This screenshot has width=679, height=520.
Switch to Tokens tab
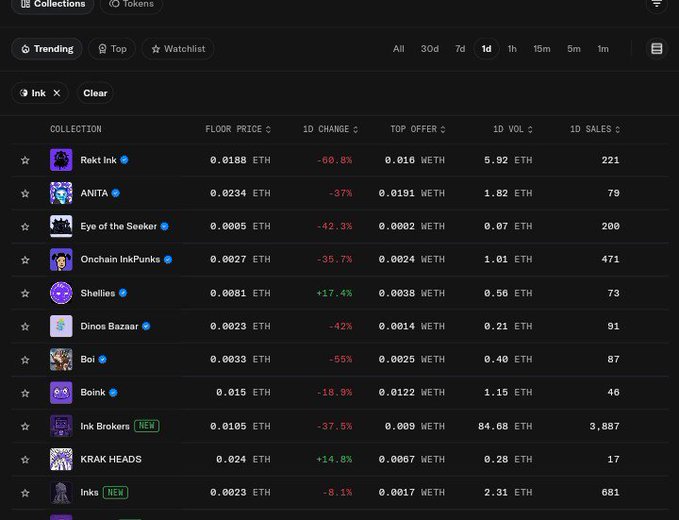tap(132, 4)
